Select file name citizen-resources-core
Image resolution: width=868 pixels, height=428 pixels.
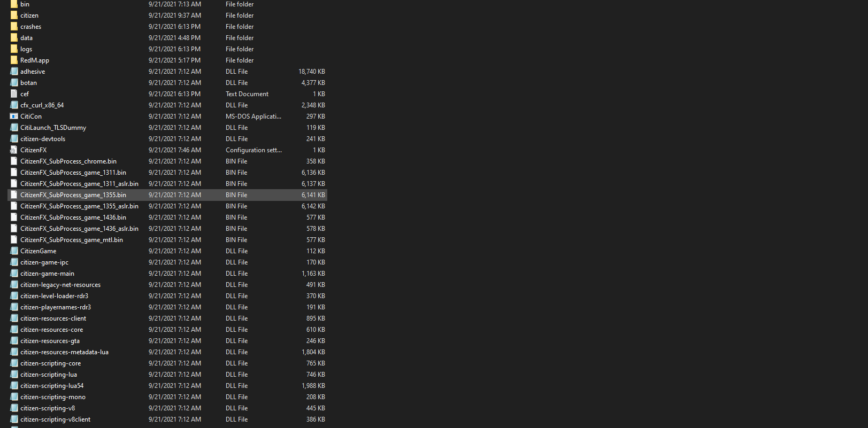[x=52, y=329]
